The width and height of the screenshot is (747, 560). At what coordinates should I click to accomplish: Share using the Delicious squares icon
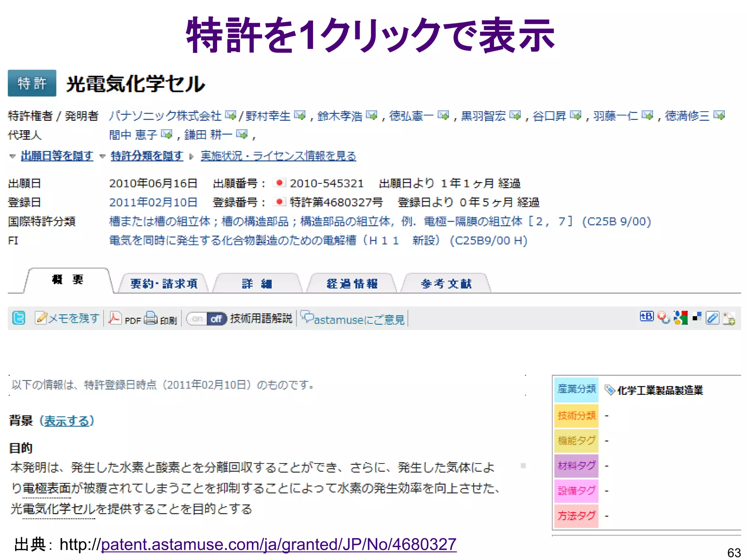click(697, 316)
